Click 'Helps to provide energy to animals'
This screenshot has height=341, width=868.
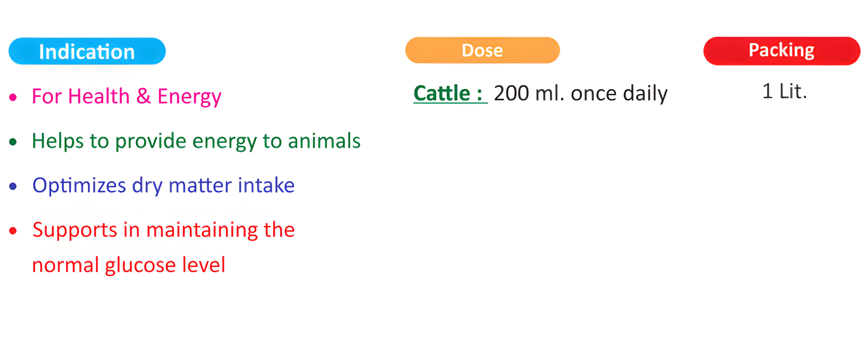click(x=196, y=141)
